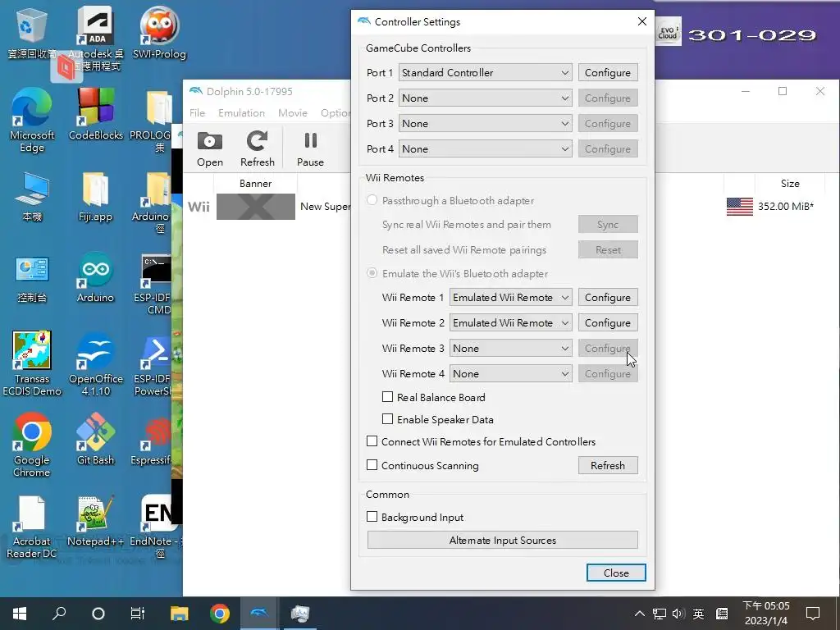This screenshot has height=630, width=840.
Task: Switch input language indicator 英
Action: 699,614
